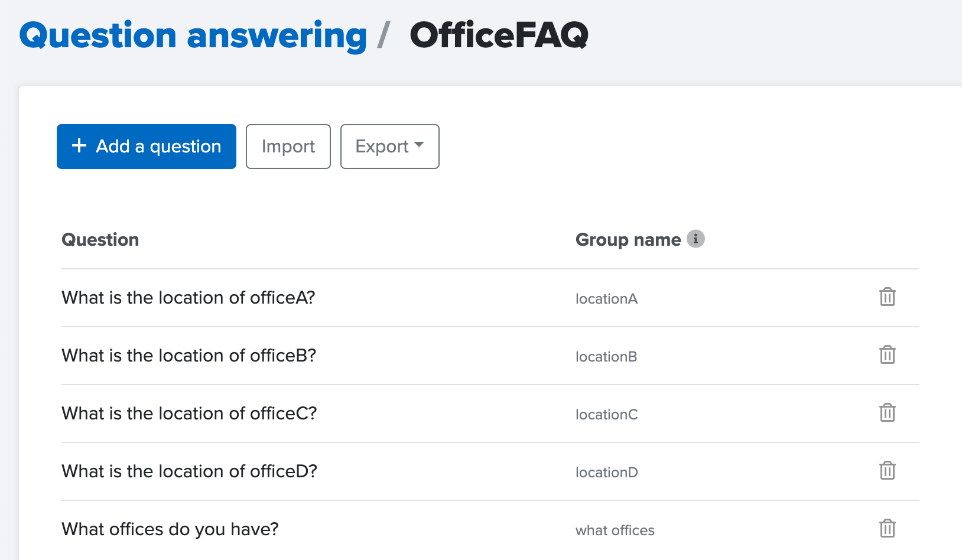962x560 pixels.
Task: Delete the officeD location question
Action: pyautogui.click(x=887, y=470)
